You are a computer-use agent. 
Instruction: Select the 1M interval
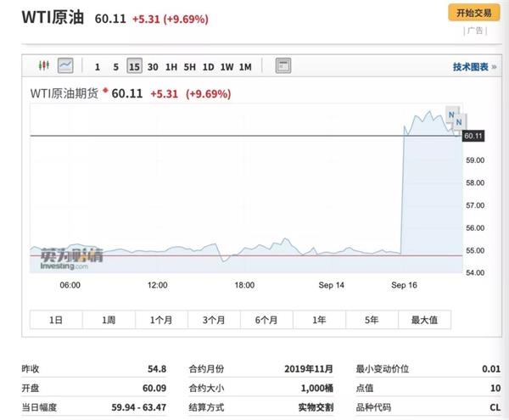(245, 67)
